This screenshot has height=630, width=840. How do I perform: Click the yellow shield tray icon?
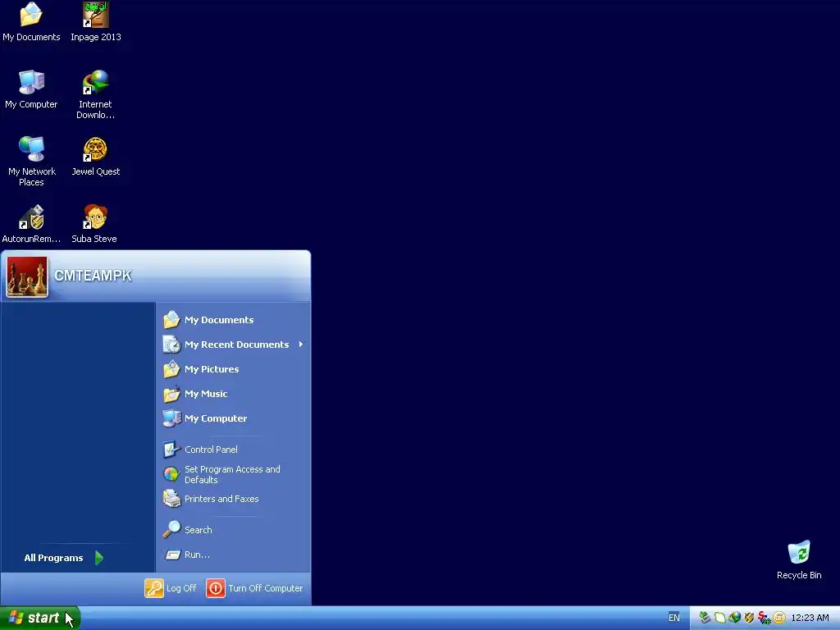point(749,618)
